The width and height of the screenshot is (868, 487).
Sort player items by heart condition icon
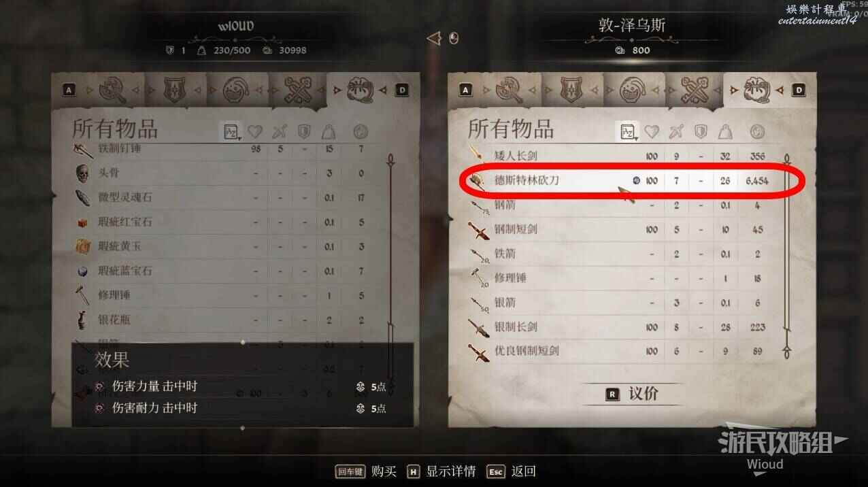[255, 131]
